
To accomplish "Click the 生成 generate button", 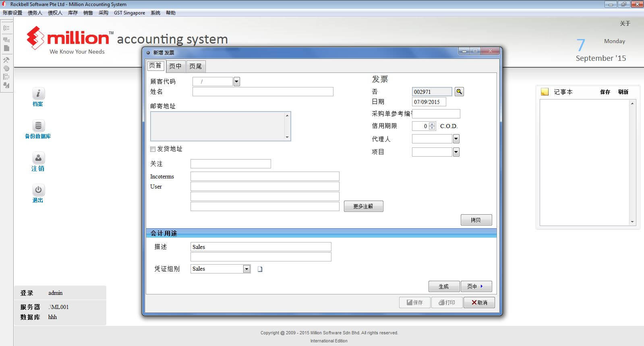I will pos(444,286).
